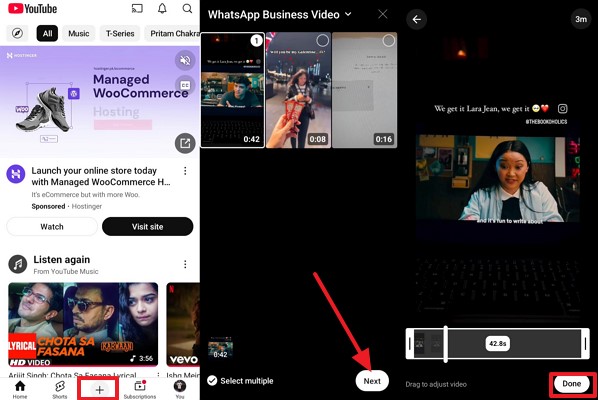The height and width of the screenshot is (400, 598).
Task: Select the Music filter chip
Action: (x=79, y=34)
